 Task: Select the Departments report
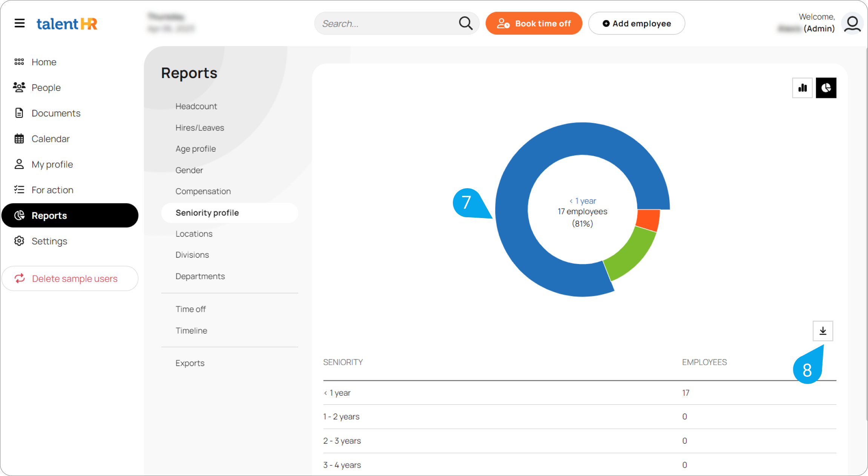[x=200, y=276]
